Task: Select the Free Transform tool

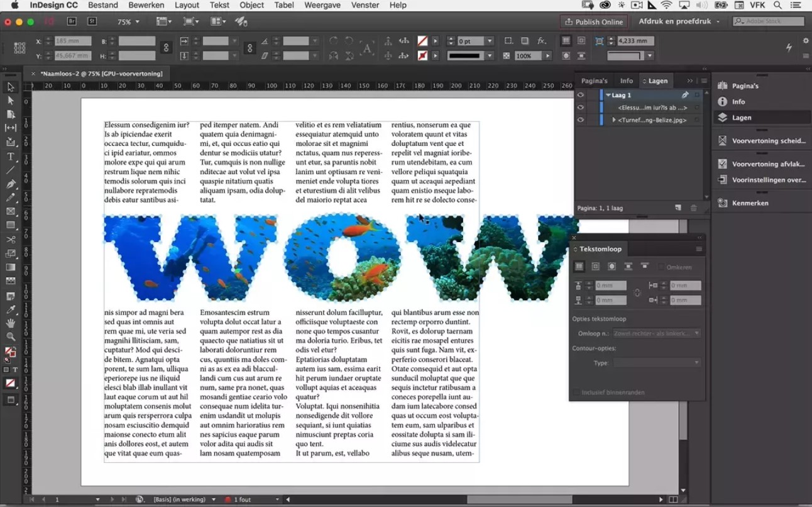Action: coord(11,253)
